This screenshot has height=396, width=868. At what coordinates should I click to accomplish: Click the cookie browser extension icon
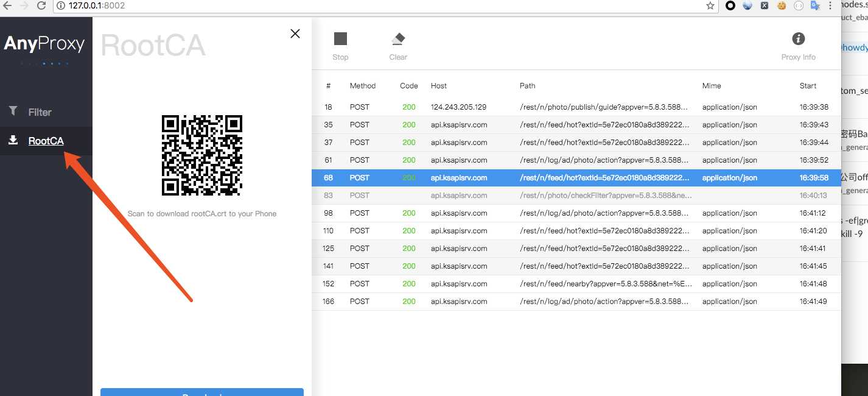pos(782,5)
